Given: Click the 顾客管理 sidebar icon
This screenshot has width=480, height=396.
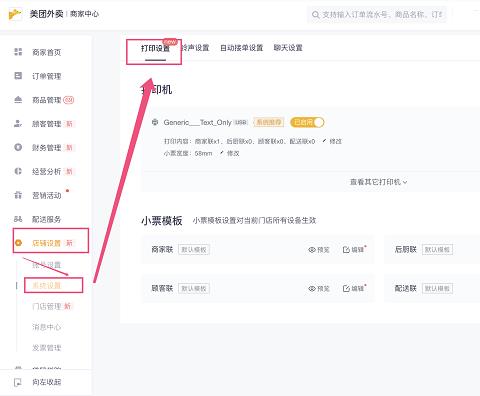Looking at the screenshot, I should pos(18,124).
